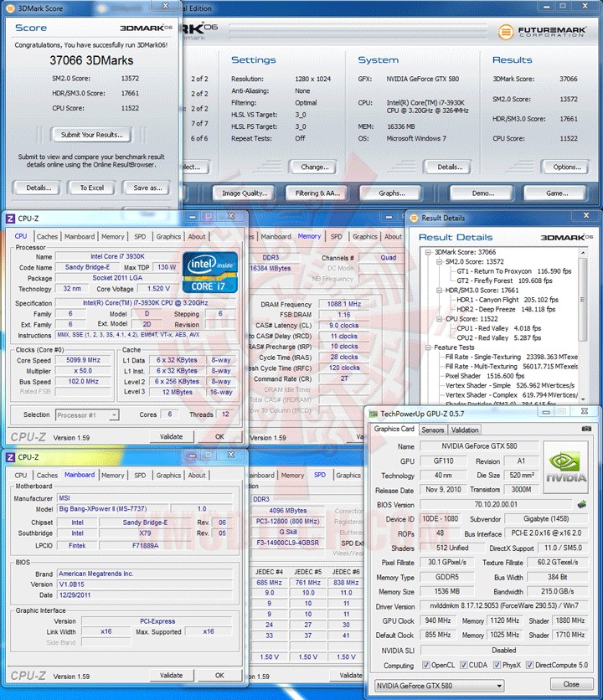603x700 pixels.
Task: Click To Excel button in Score window
Action: (91, 188)
